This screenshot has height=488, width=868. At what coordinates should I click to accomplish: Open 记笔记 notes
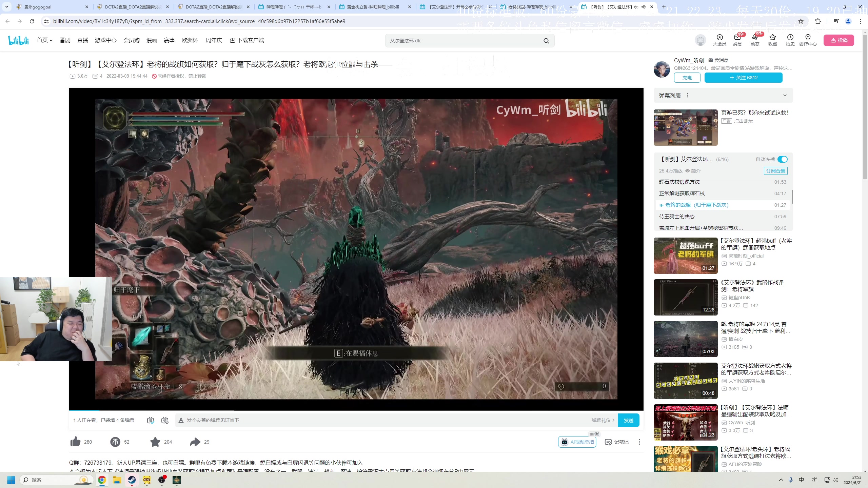(617, 442)
